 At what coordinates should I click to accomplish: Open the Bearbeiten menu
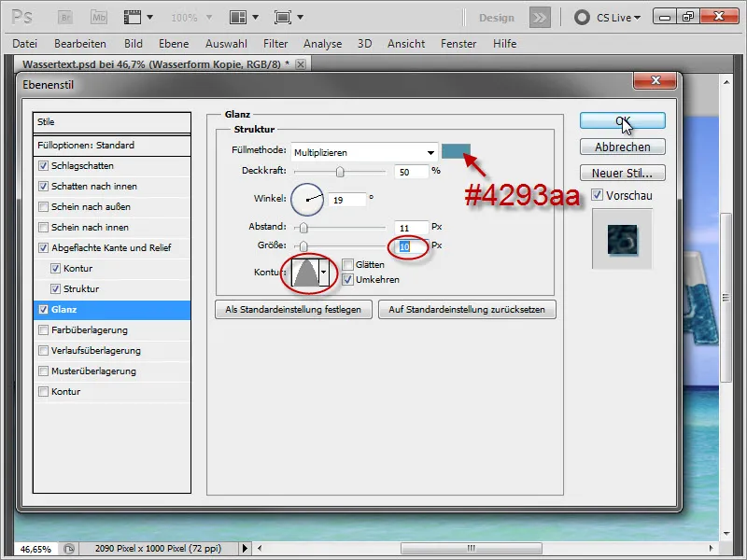click(x=80, y=44)
